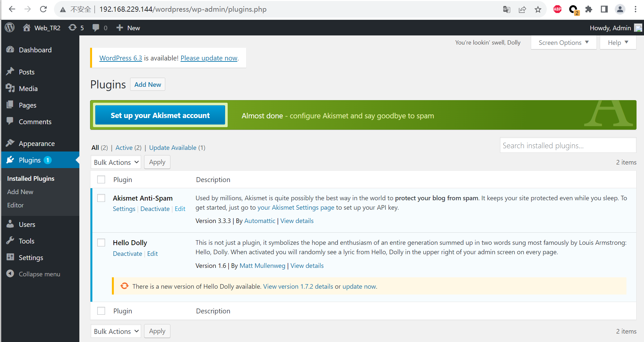The width and height of the screenshot is (644, 342).
Task: Open the ABP extension icon
Action: click(557, 9)
